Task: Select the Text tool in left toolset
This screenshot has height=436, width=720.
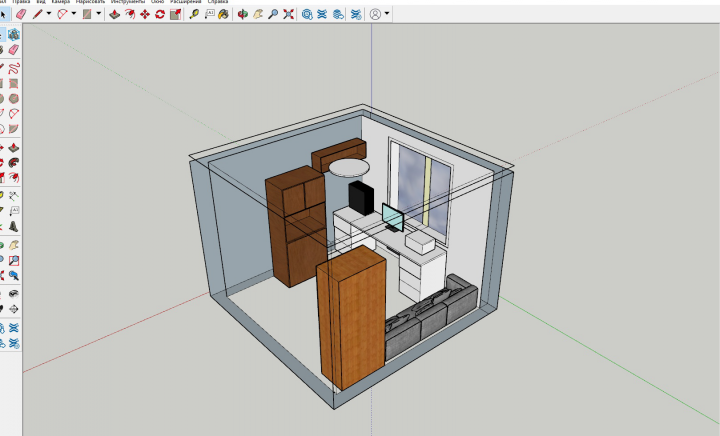Action: pyautogui.click(x=14, y=211)
